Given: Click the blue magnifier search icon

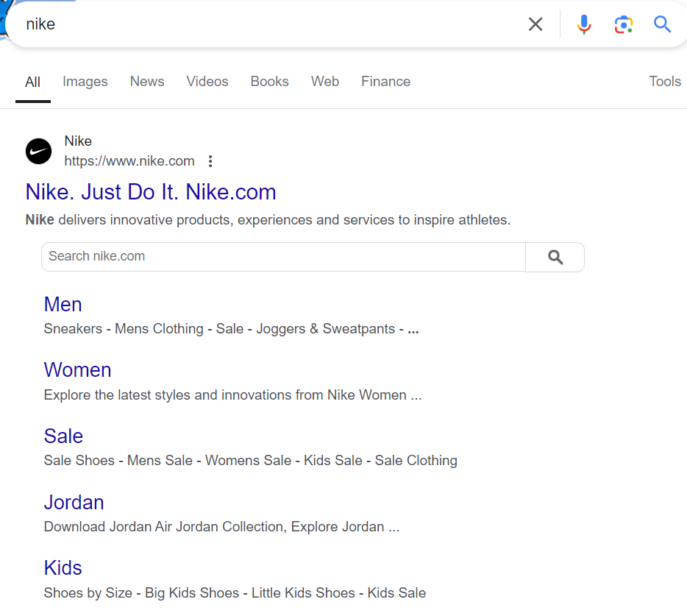Looking at the screenshot, I should [x=662, y=24].
